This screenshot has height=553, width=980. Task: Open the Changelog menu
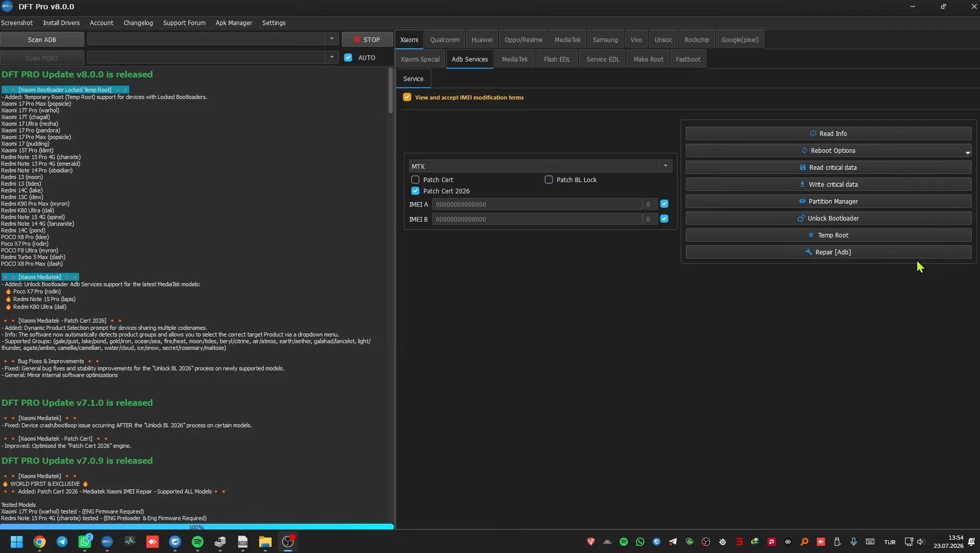point(138,23)
